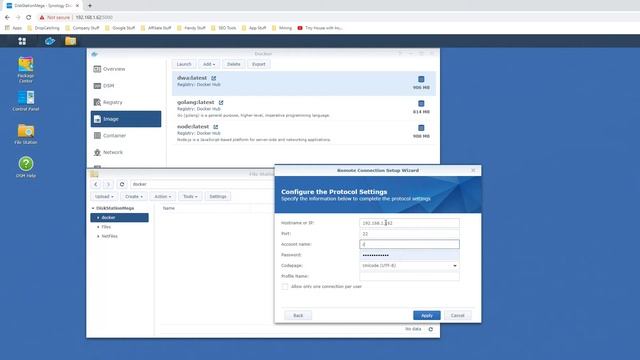Screen dimensions: 640x360
Task: Go forward in File Station navigation
Action: [x=108, y=184]
